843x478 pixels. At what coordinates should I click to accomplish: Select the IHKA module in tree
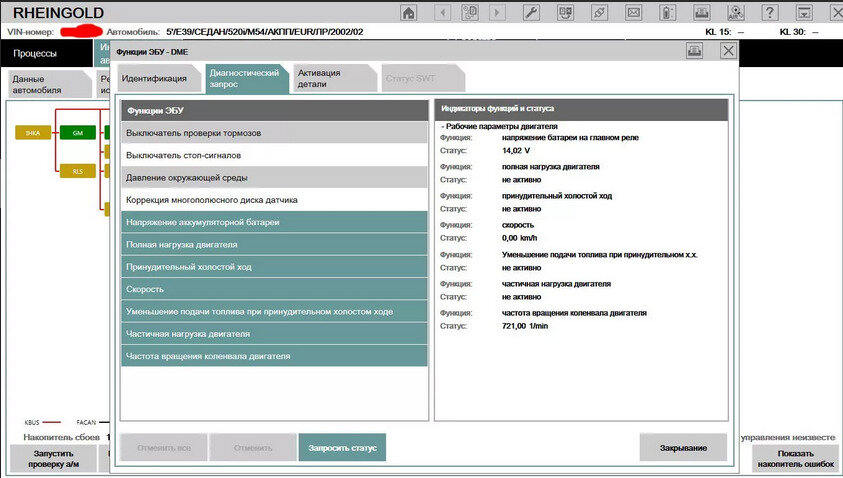click(33, 132)
